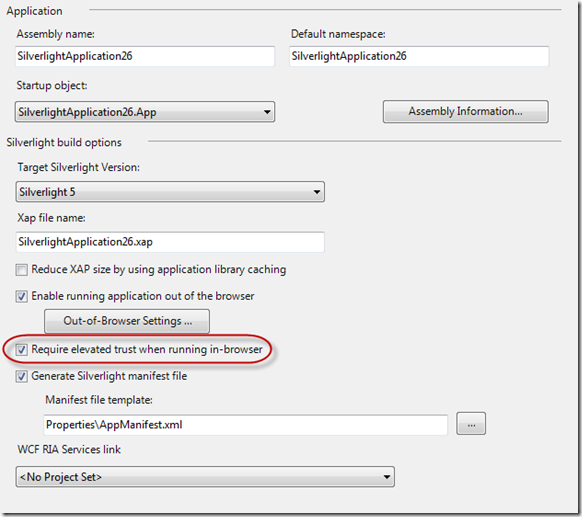Screen dimensions: 582x517
Task: Click the arrow on Silverlight 5 combo box
Action: 317,192
